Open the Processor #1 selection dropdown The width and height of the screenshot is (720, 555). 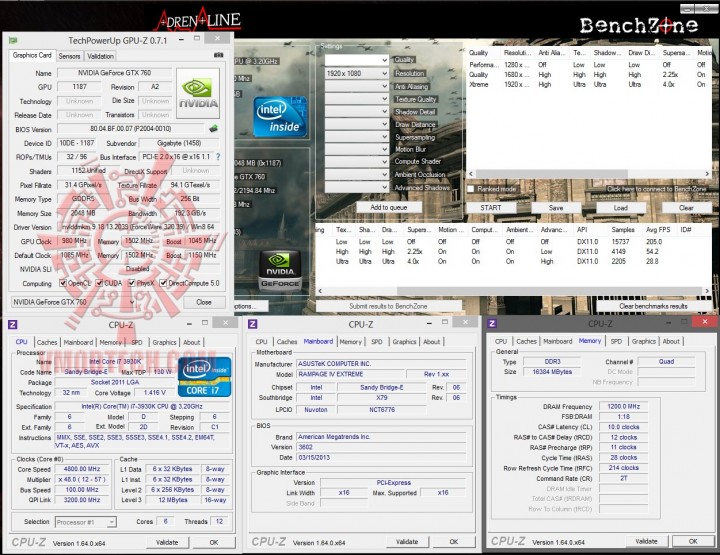(85, 522)
